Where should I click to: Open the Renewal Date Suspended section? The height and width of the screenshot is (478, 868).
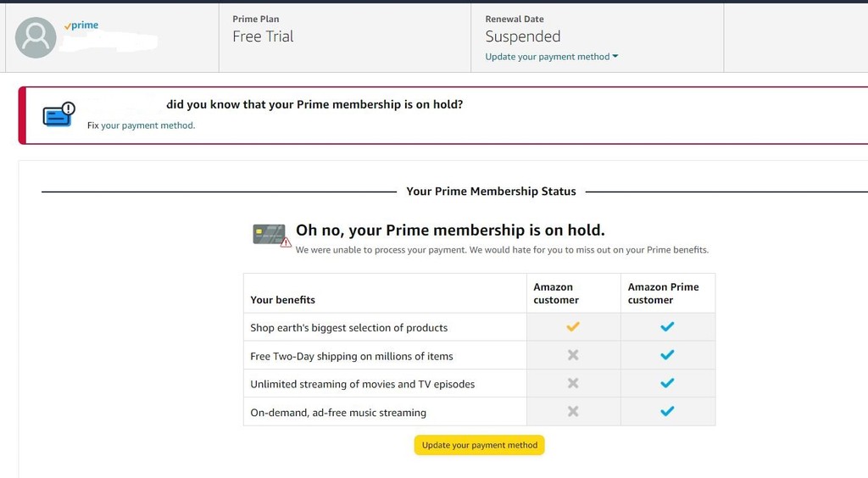522,36
